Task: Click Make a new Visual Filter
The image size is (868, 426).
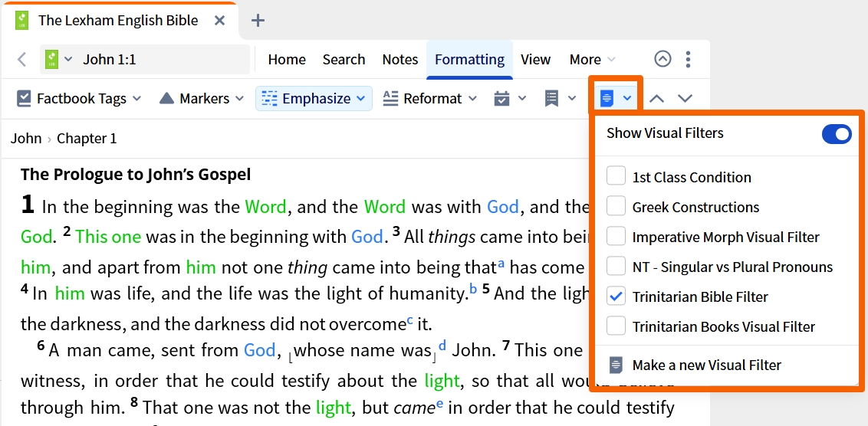Action: 706,365
